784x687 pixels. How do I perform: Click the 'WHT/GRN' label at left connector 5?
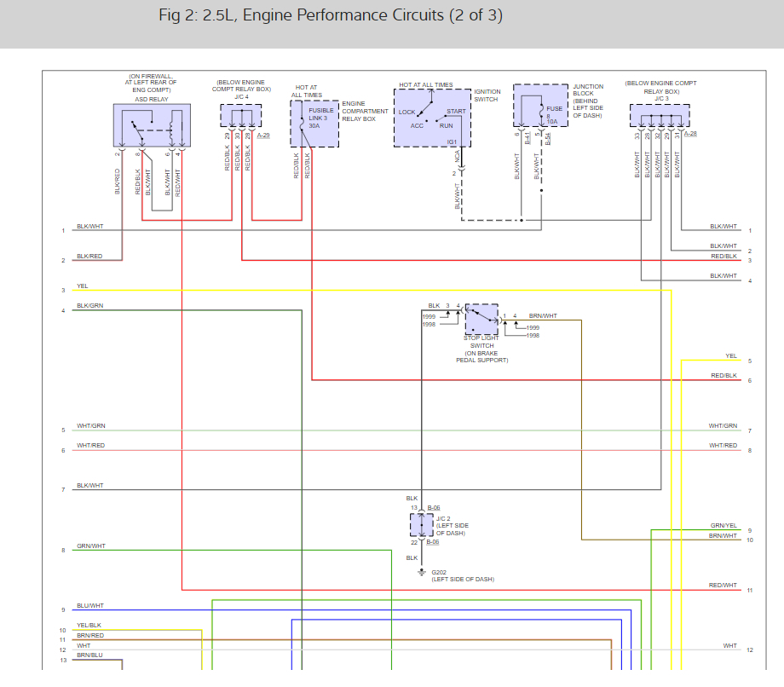pos(91,426)
